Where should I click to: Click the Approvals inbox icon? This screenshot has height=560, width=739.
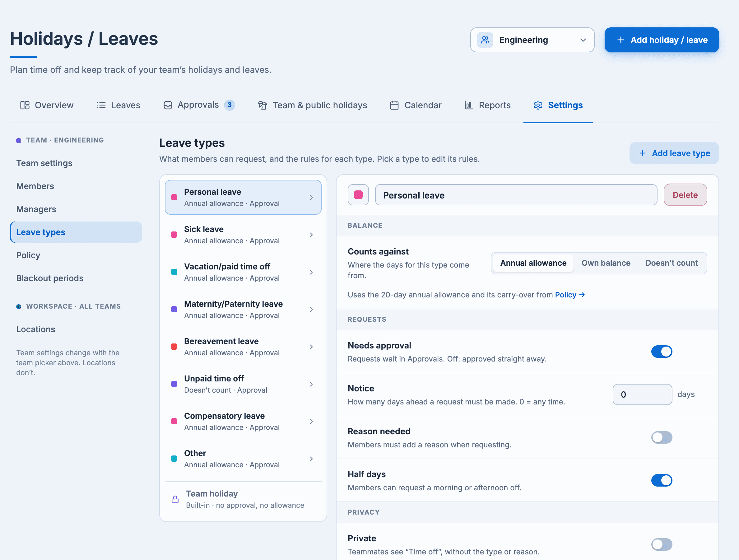click(x=168, y=105)
